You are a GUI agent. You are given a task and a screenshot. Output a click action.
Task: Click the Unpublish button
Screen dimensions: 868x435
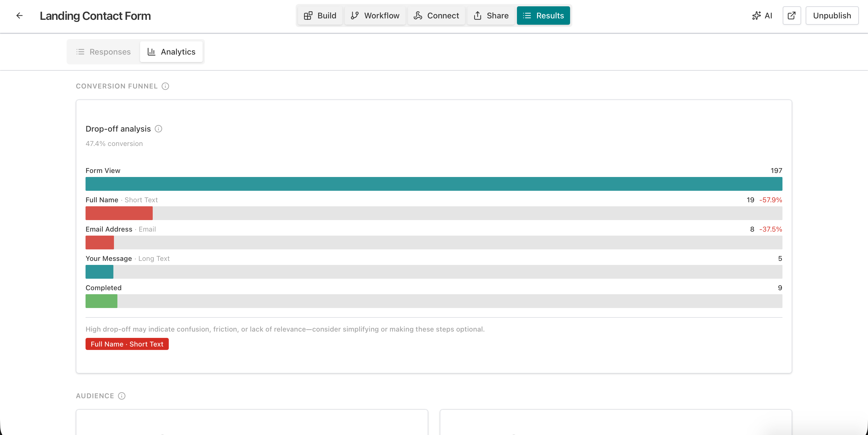[x=832, y=16]
